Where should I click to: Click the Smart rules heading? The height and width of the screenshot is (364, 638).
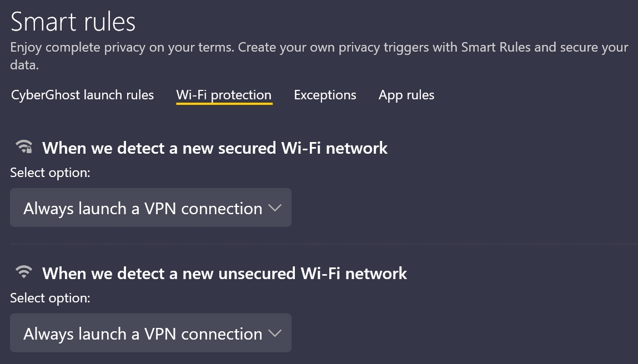pos(73,21)
